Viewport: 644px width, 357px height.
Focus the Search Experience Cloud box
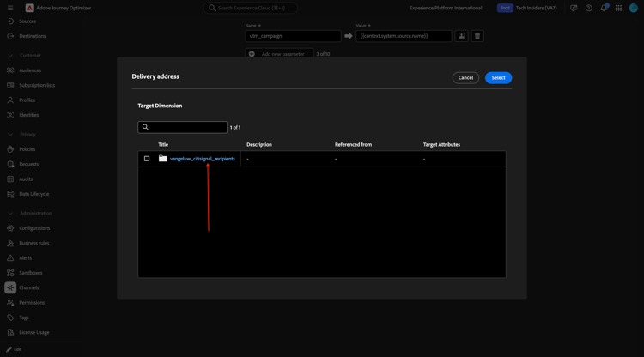point(250,8)
